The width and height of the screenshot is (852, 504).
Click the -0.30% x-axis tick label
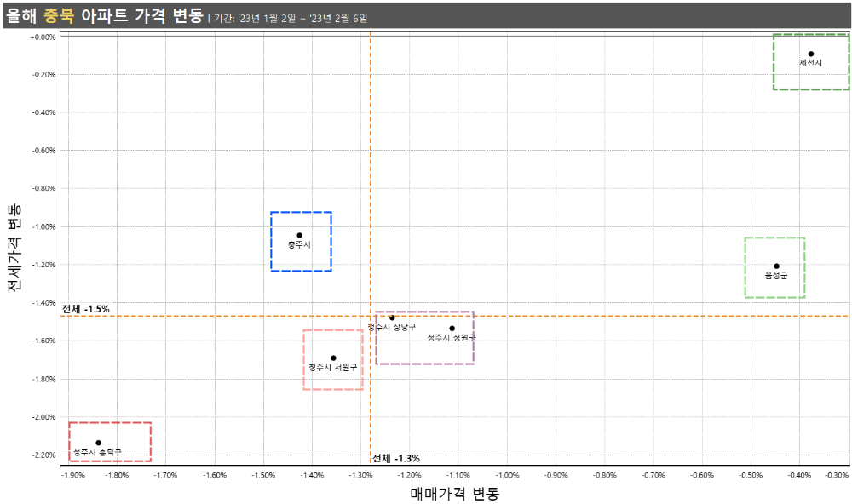coord(837,475)
